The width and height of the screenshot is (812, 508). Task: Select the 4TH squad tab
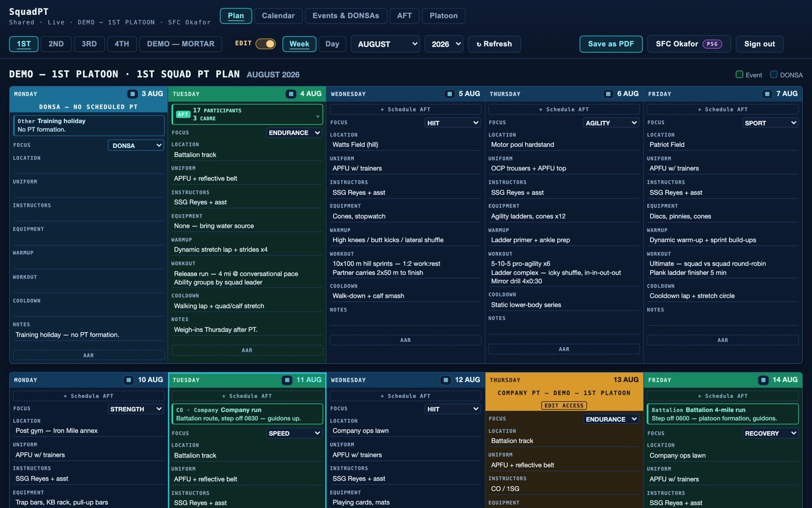click(x=122, y=44)
